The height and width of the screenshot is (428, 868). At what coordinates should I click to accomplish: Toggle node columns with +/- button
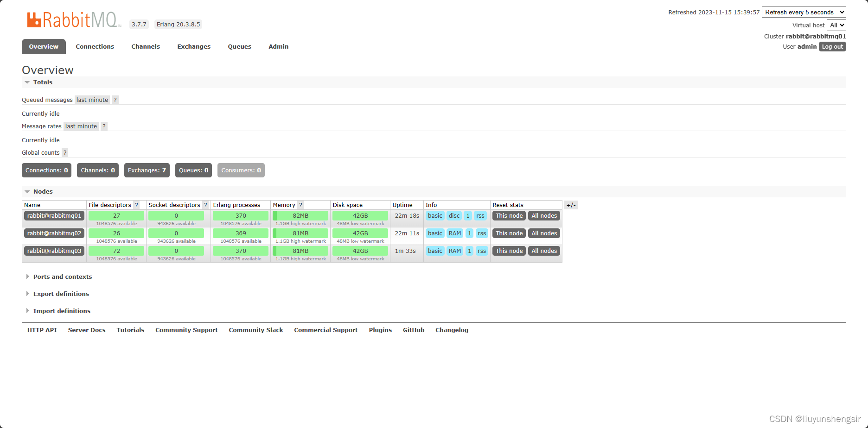(x=571, y=205)
